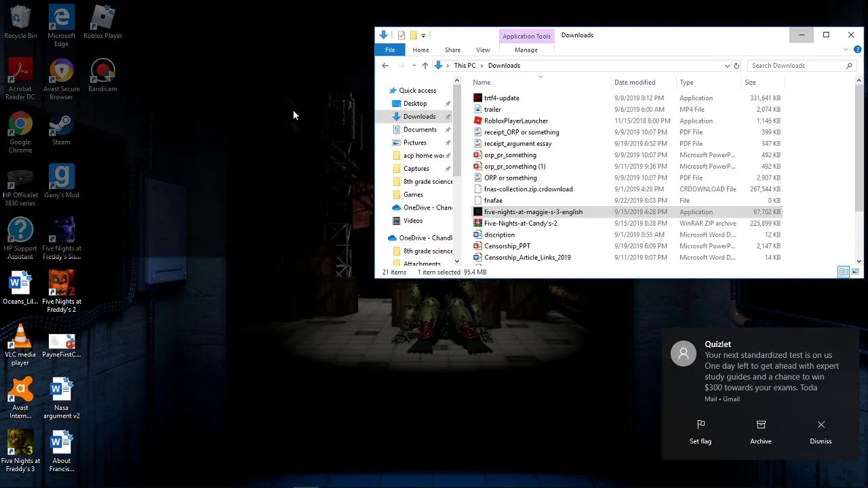Click the Application Tools contextual tab

pyautogui.click(x=526, y=37)
